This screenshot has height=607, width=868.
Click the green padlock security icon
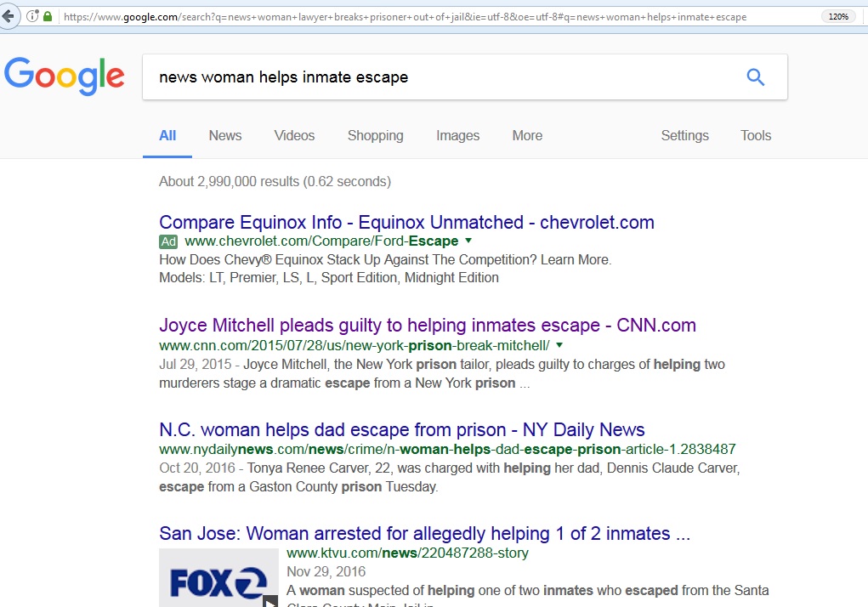[x=48, y=16]
